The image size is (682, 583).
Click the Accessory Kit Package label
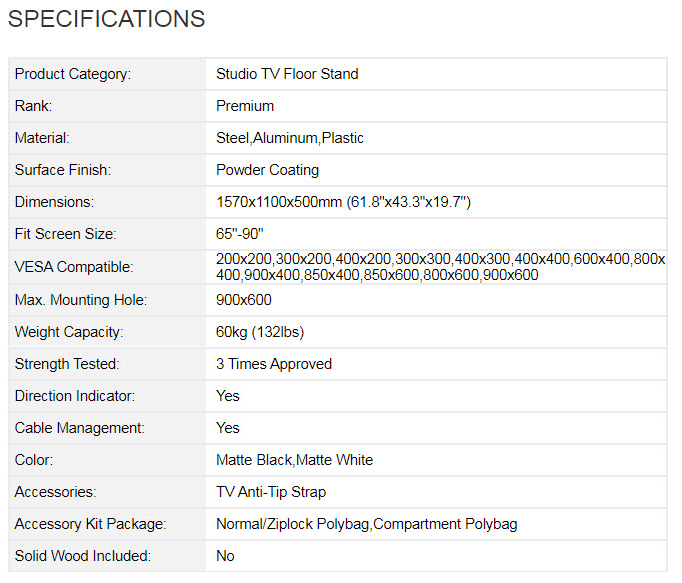click(90, 524)
